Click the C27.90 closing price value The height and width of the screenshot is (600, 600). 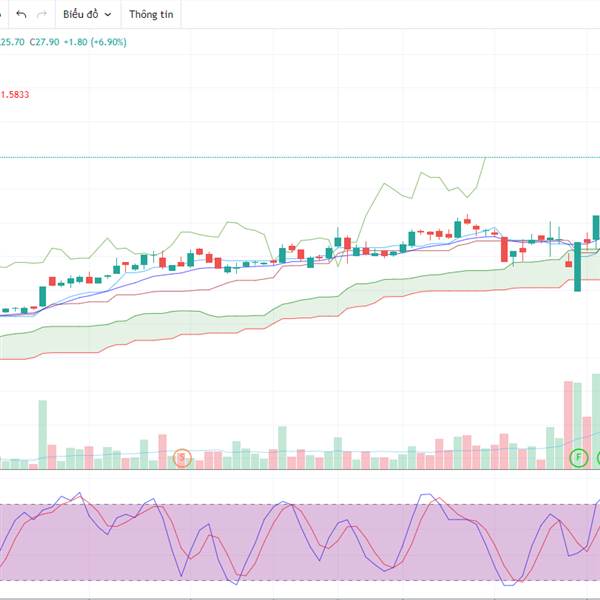coord(44,42)
